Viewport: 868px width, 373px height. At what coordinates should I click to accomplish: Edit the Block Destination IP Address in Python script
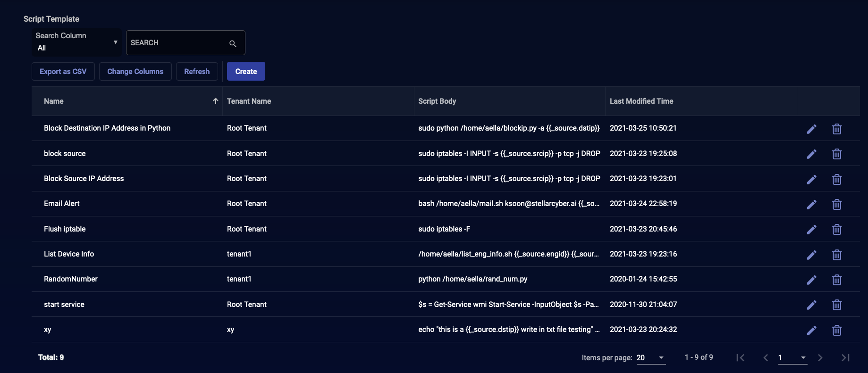pos(811,129)
